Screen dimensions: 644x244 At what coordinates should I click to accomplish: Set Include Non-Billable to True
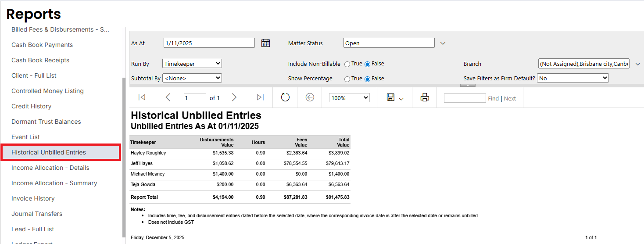coord(347,64)
